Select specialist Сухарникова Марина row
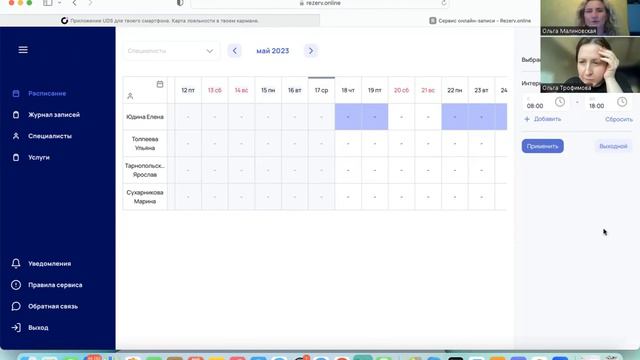 (x=145, y=197)
